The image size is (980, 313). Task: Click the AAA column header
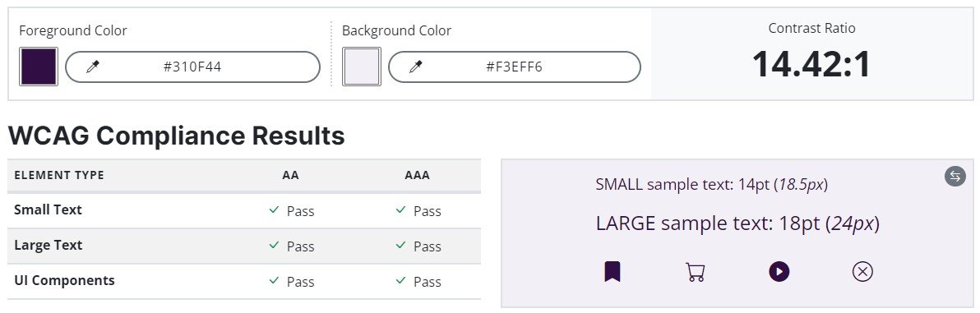pyautogui.click(x=418, y=176)
